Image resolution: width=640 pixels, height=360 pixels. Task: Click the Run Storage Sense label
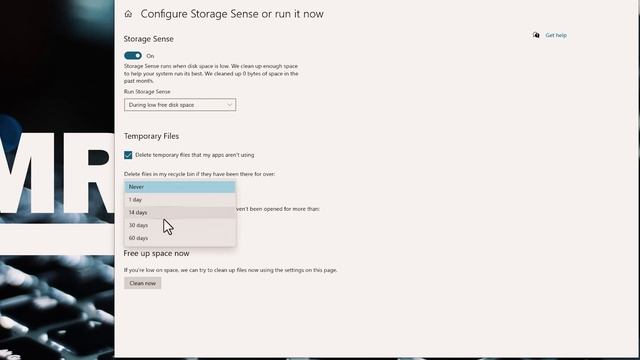(147, 92)
